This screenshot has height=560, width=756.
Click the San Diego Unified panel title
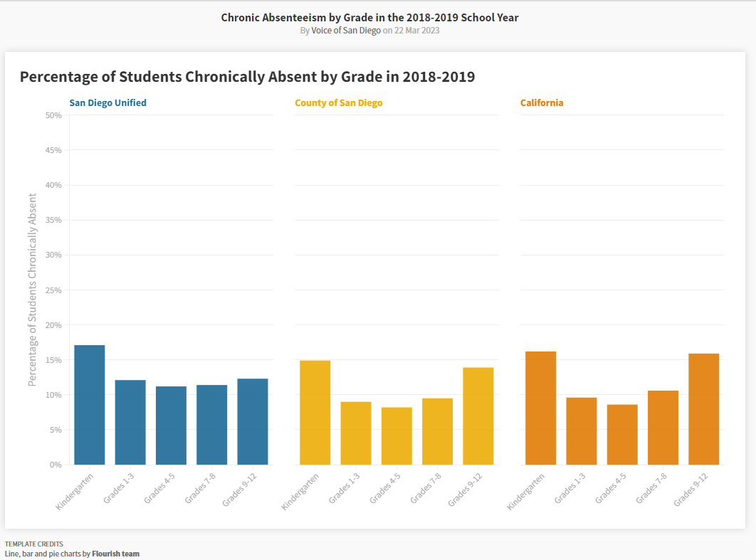107,103
